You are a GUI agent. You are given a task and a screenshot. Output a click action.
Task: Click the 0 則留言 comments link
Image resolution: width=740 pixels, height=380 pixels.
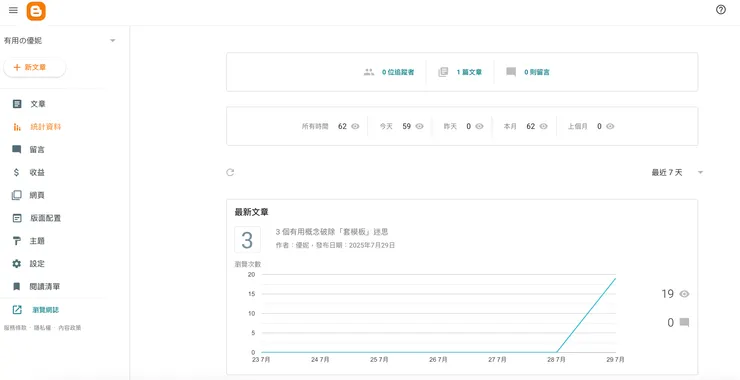point(537,72)
